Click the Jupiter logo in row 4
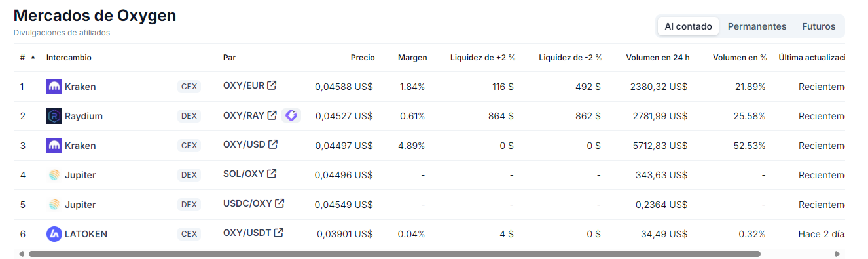This screenshot has width=868, height=259. (54, 175)
